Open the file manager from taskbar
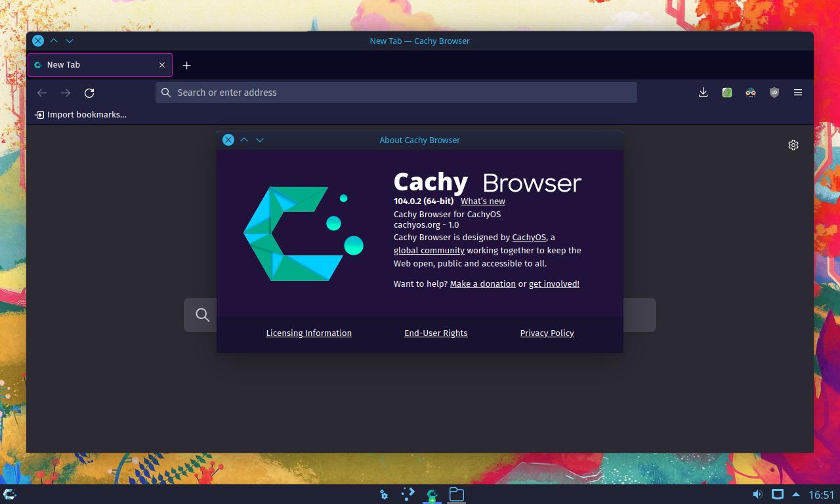 coord(456,494)
